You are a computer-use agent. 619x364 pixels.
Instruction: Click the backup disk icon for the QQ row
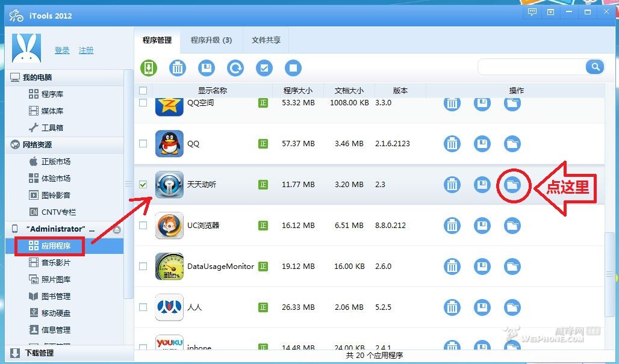click(482, 144)
